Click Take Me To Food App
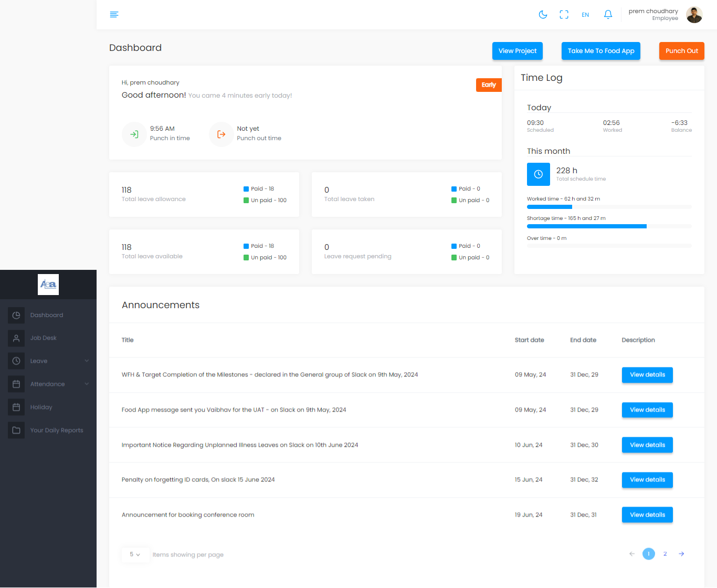Viewport: 717px width, 588px height. click(x=600, y=51)
